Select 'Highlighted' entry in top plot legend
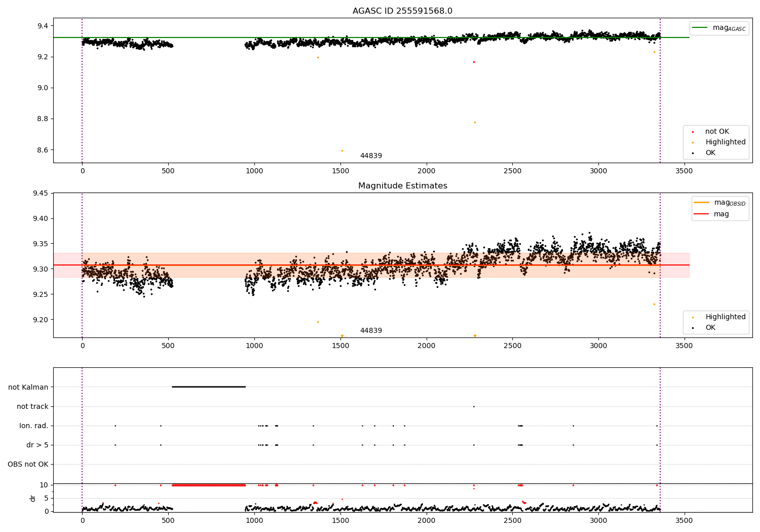 pos(725,142)
